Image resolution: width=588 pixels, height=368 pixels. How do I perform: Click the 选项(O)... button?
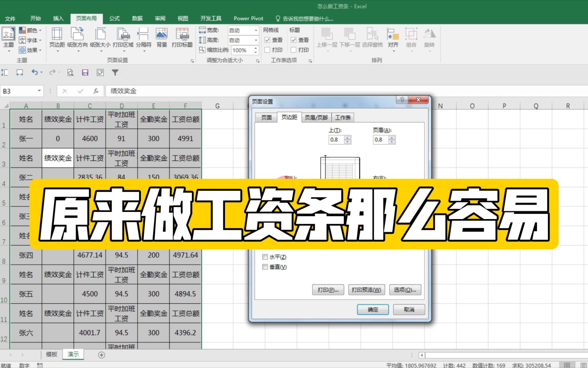405,290
